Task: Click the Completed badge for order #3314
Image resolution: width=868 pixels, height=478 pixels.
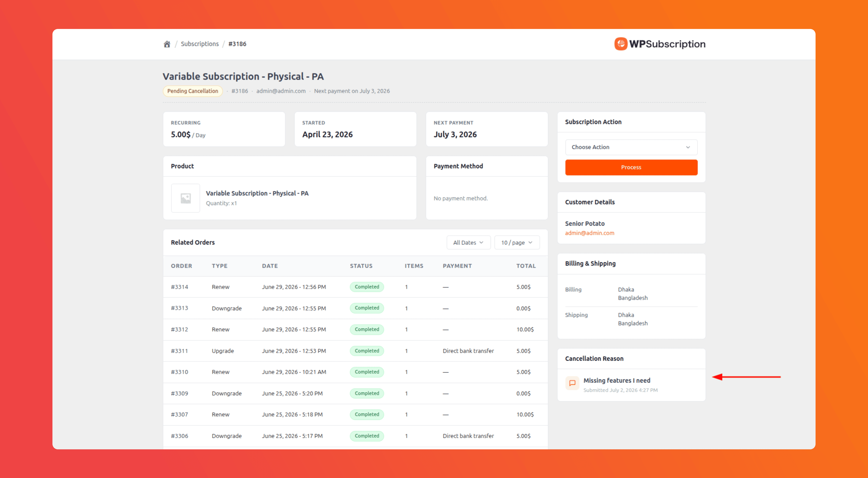Action: 367,287
